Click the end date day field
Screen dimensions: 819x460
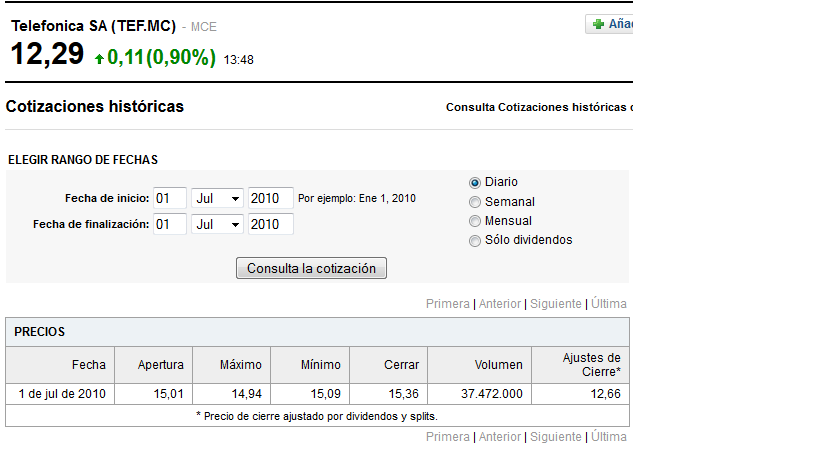coord(170,225)
